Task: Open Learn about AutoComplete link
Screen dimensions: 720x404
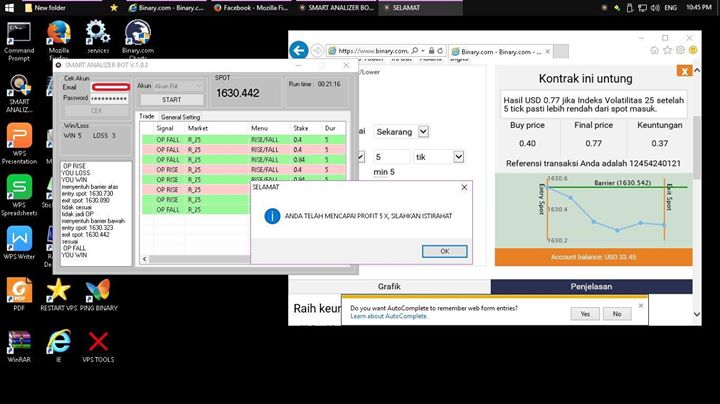Action: pyautogui.click(x=388, y=316)
